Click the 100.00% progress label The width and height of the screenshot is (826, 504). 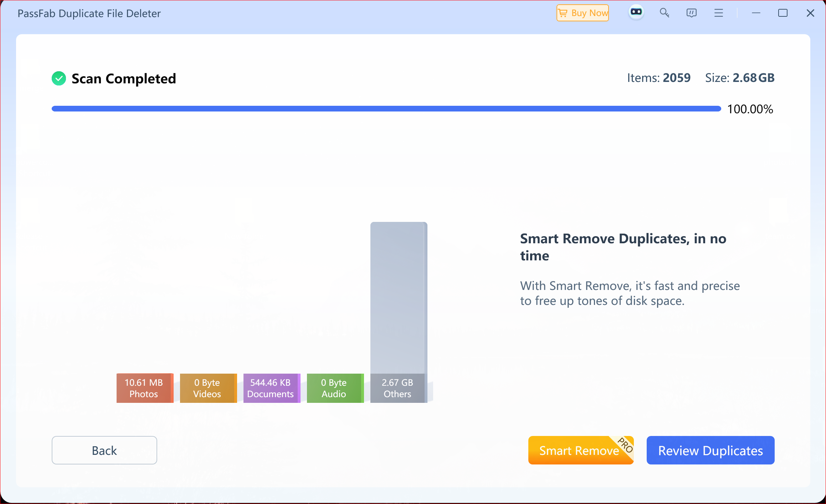(x=750, y=109)
